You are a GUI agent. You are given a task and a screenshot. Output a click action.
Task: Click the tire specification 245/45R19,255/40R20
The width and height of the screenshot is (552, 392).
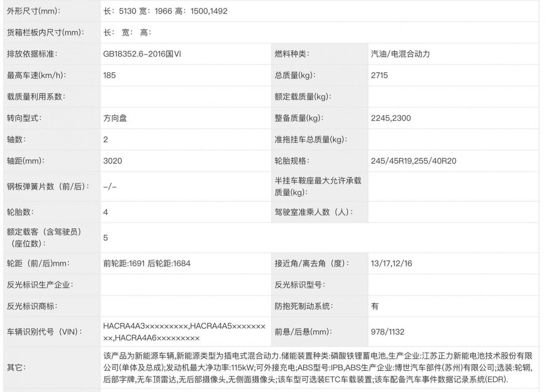pyautogui.click(x=413, y=161)
